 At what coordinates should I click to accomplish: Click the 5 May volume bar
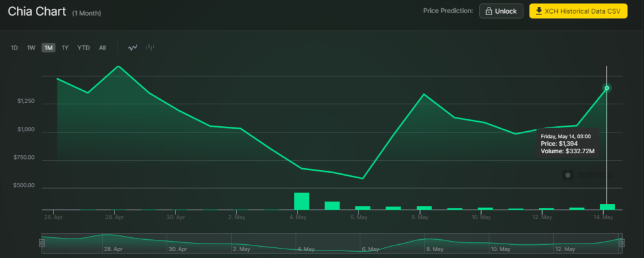332,205
